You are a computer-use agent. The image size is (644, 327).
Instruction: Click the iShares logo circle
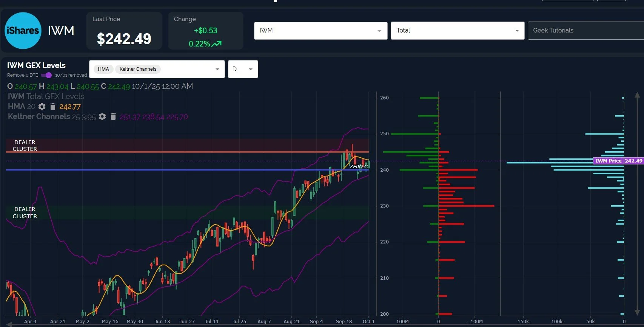point(23,31)
